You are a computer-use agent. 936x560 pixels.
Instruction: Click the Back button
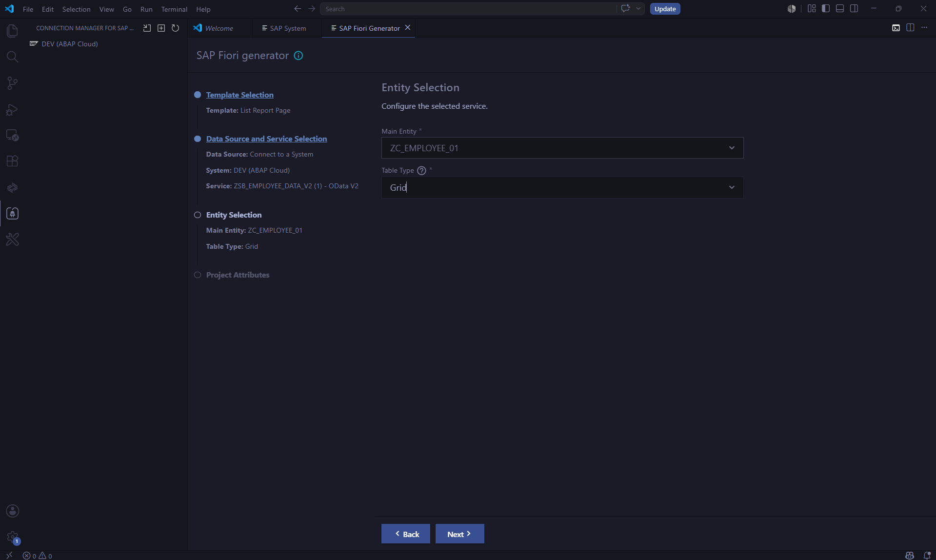pos(406,534)
